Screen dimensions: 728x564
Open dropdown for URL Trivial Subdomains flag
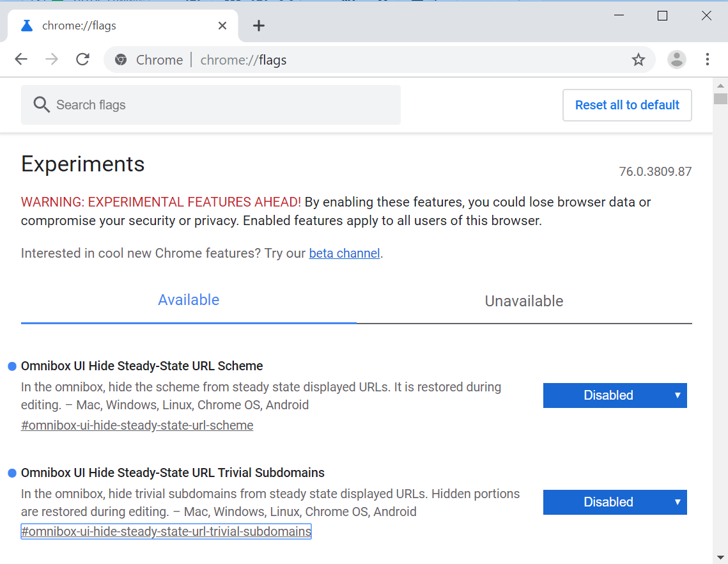tap(615, 502)
